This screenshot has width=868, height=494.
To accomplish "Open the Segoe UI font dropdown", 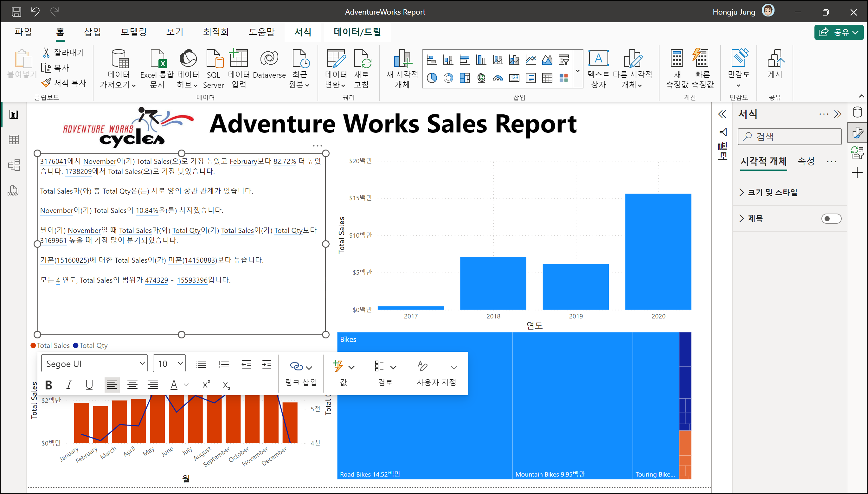I will pyautogui.click(x=94, y=364).
